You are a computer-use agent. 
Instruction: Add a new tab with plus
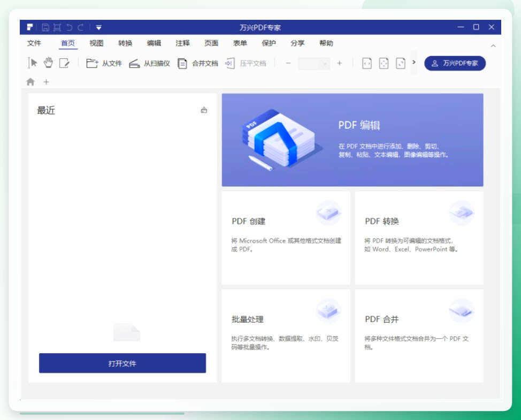pyautogui.click(x=46, y=82)
